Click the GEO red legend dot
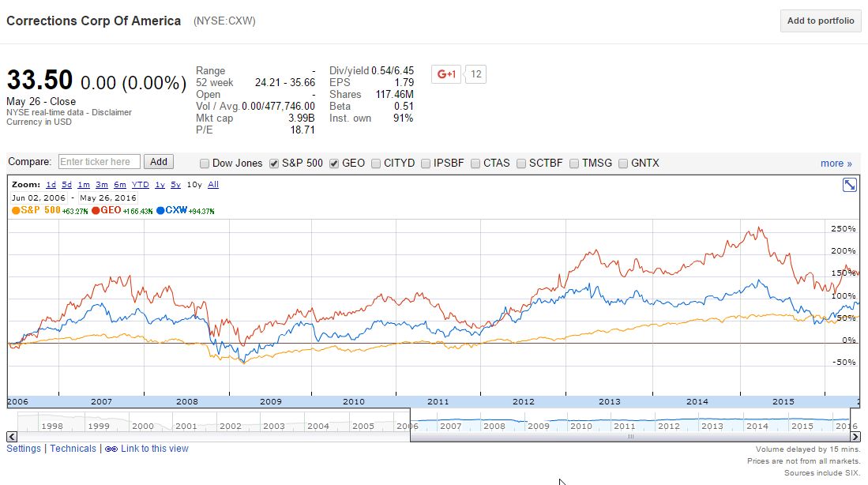This screenshot has width=868, height=485. click(x=96, y=210)
